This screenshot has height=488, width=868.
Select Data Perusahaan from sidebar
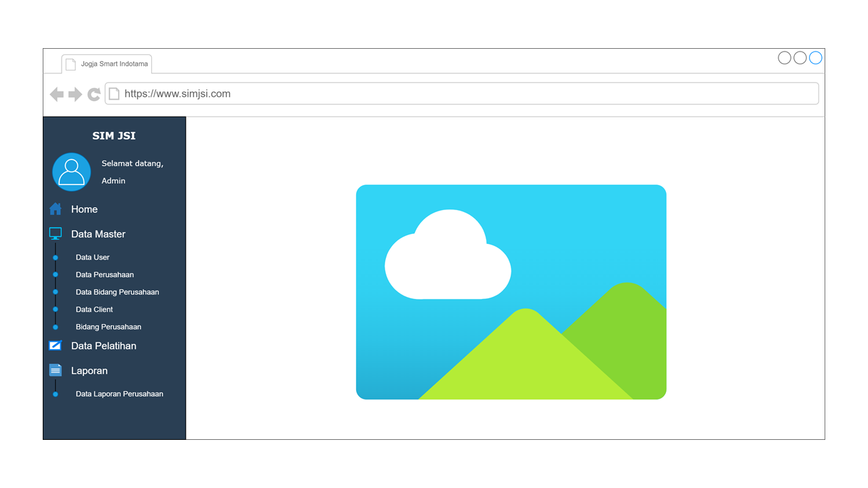click(104, 275)
